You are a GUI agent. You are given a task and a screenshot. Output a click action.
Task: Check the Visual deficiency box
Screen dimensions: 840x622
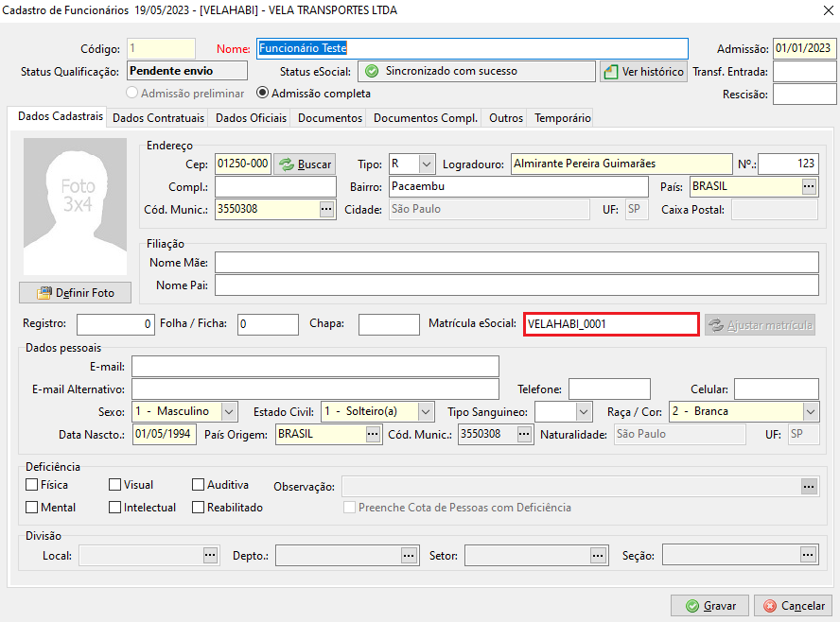tap(114, 484)
